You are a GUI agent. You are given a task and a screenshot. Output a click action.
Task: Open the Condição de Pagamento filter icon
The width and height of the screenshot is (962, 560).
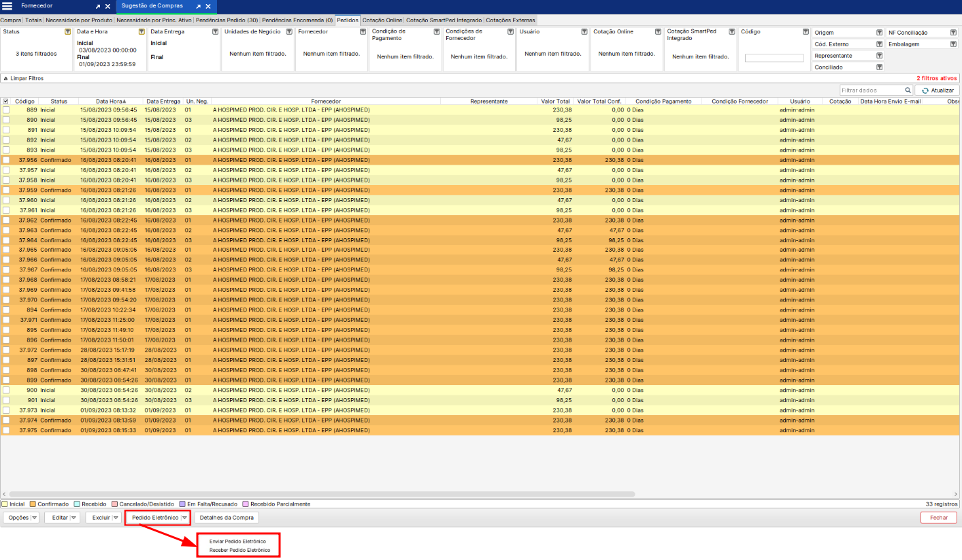click(x=436, y=32)
